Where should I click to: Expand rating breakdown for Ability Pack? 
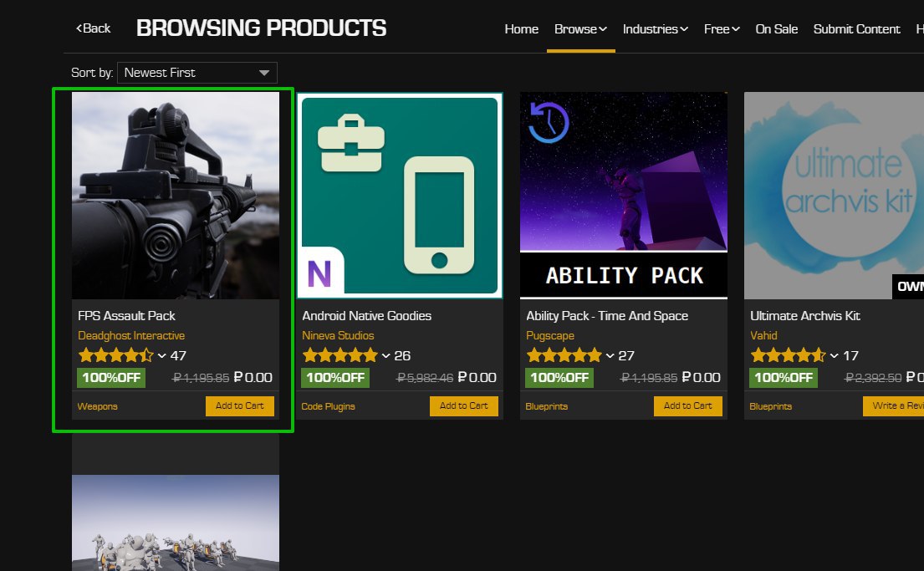click(610, 356)
